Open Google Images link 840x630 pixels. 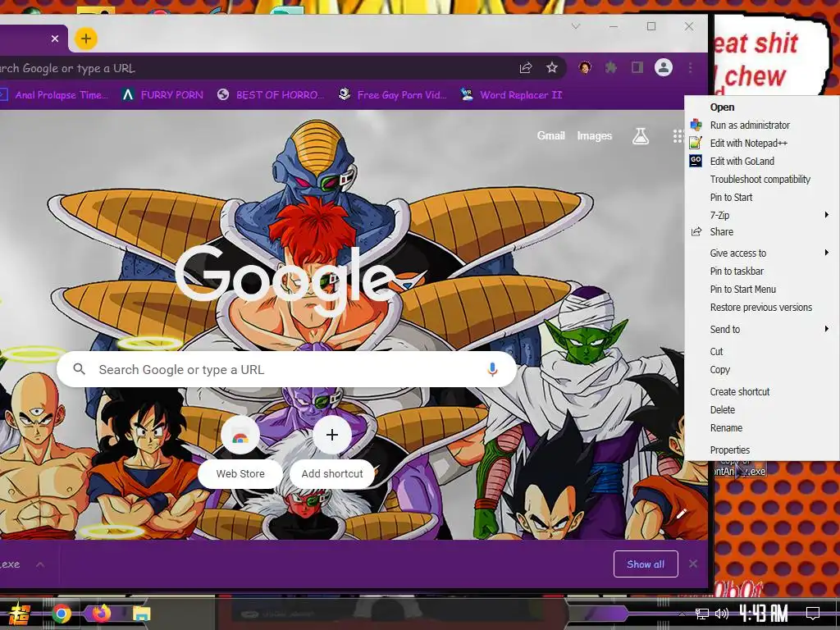pyautogui.click(x=594, y=135)
